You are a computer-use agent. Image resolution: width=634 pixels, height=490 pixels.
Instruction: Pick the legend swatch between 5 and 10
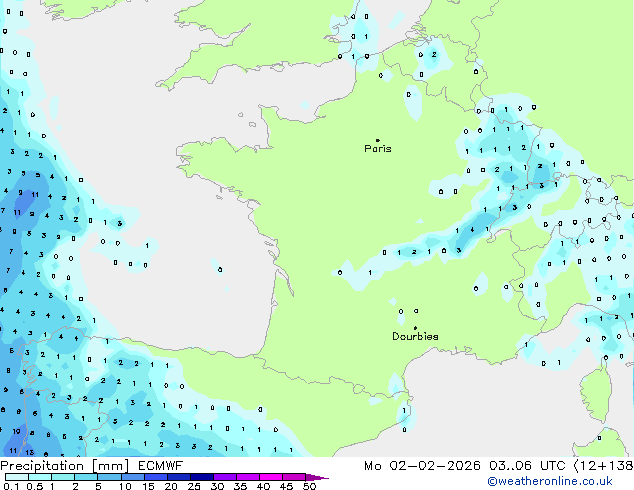pos(109,477)
